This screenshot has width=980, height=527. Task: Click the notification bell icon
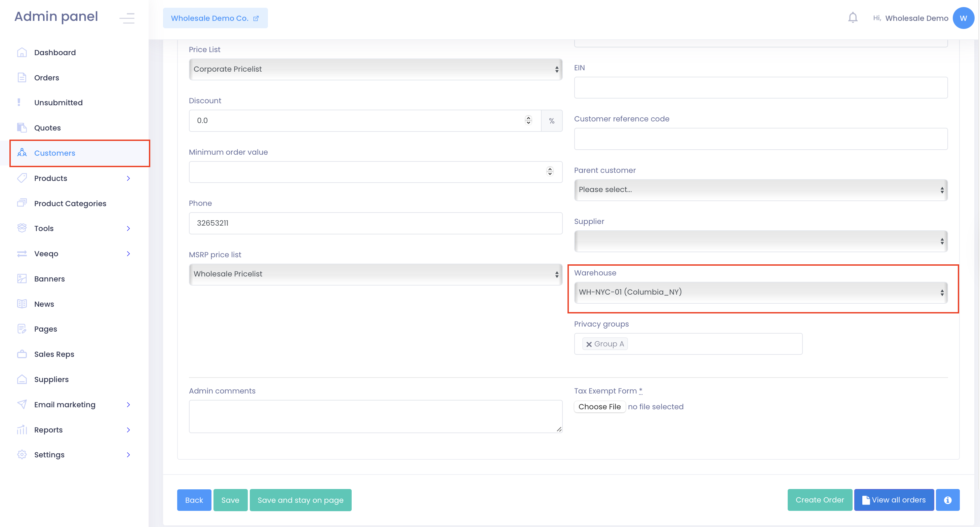pos(853,17)
